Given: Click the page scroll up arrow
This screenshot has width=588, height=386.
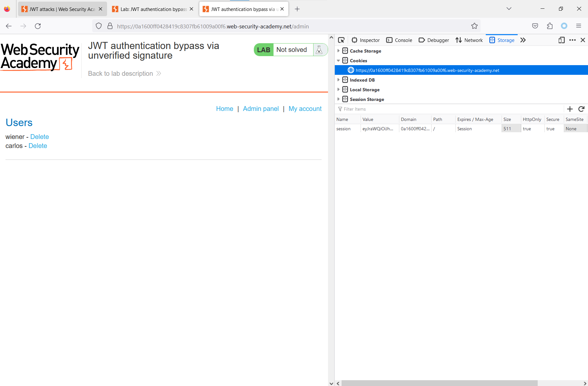Looking at the screenshot, I should click(x=331, y=38).
